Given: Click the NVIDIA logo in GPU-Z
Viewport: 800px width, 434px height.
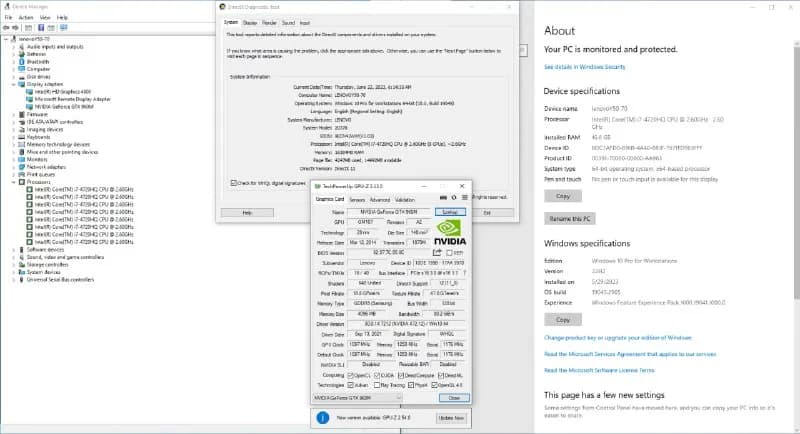Looking at the screenshot, I should pos(449,232).
